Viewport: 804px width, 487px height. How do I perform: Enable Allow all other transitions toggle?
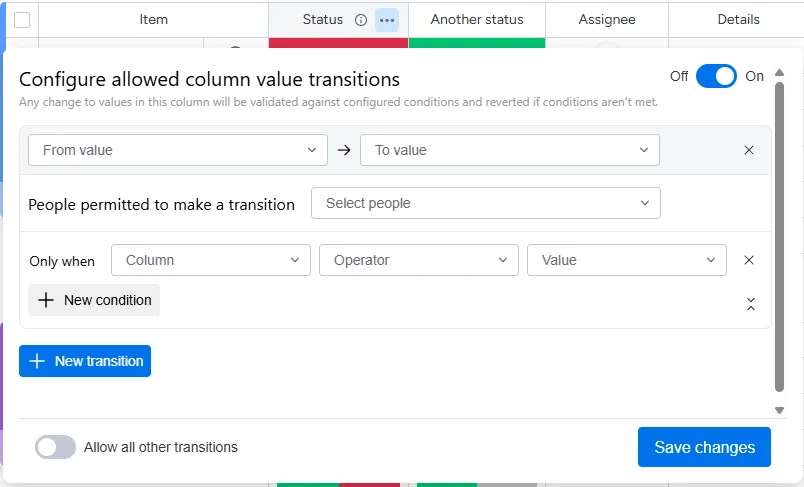(55, 447)
